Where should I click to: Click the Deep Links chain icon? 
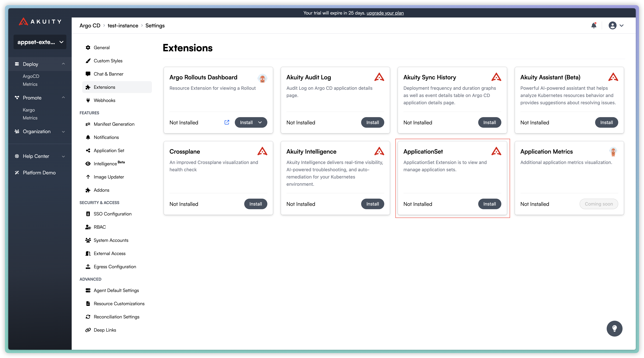pyautogui.click(x=88, y=330)
